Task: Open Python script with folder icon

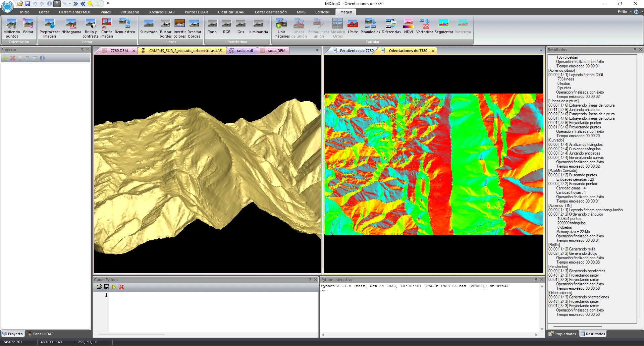Action: point(99,287)
